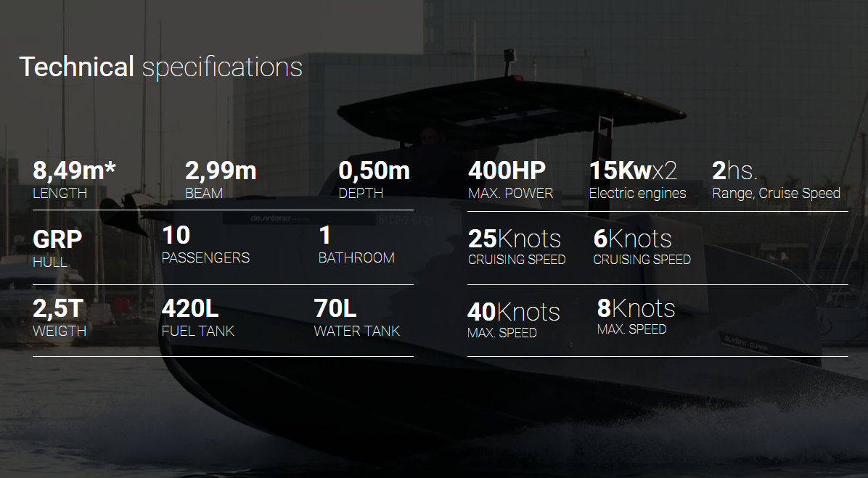868x478 pixels.
Task: Click the 10 passengers figure
Action: pyautogui.click(x=176, y=236)
